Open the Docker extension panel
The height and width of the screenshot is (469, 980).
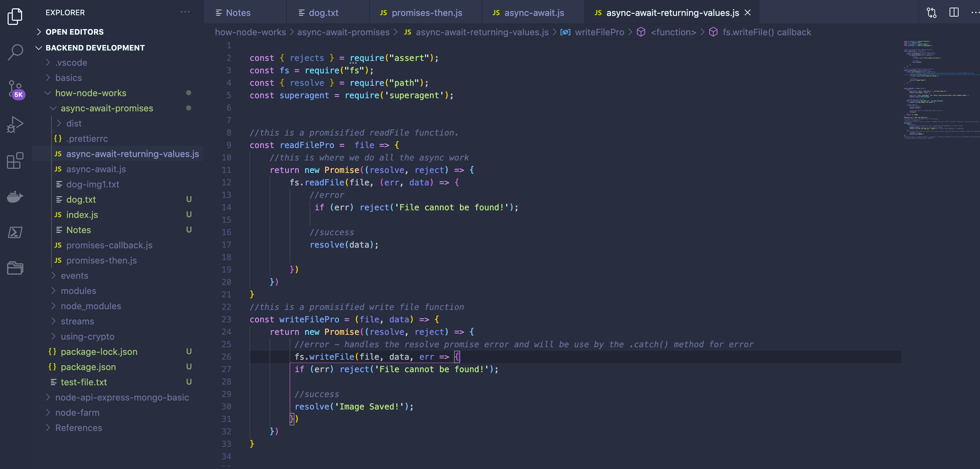pyautogui.click(x=15, y=196)
